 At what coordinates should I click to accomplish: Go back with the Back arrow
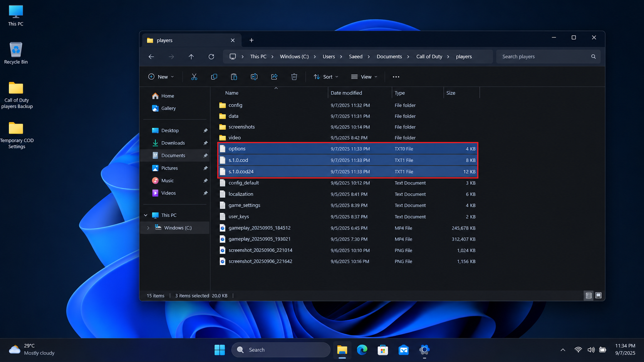(151, 57)
